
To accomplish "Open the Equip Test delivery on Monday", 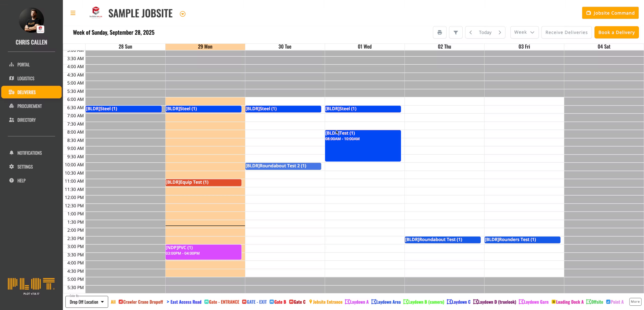I will [203, 183].
